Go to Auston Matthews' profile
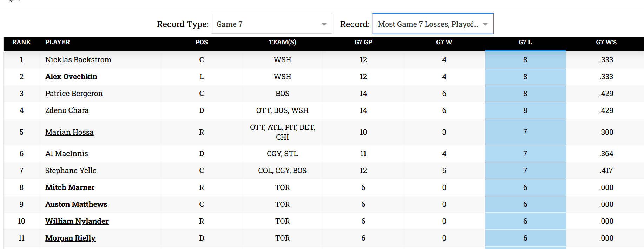 (x=76, y=204)
